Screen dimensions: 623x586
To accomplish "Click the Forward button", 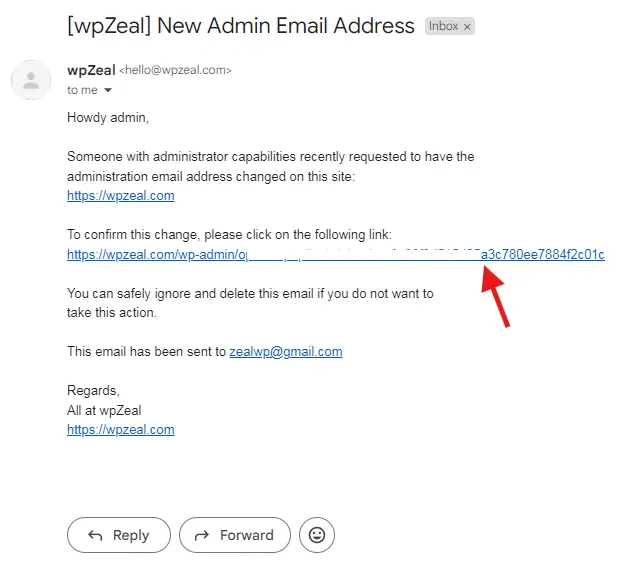I will [234, 535].
